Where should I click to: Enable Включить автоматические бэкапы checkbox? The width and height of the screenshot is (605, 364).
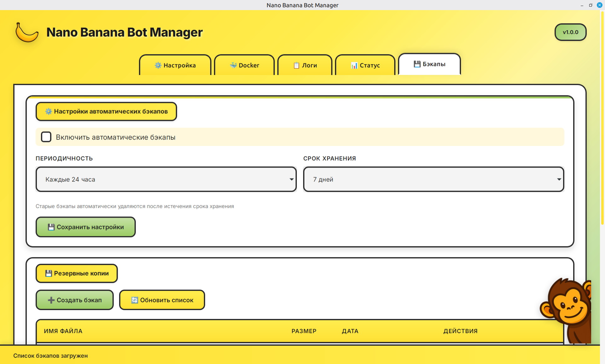click(x=46, y=137)
